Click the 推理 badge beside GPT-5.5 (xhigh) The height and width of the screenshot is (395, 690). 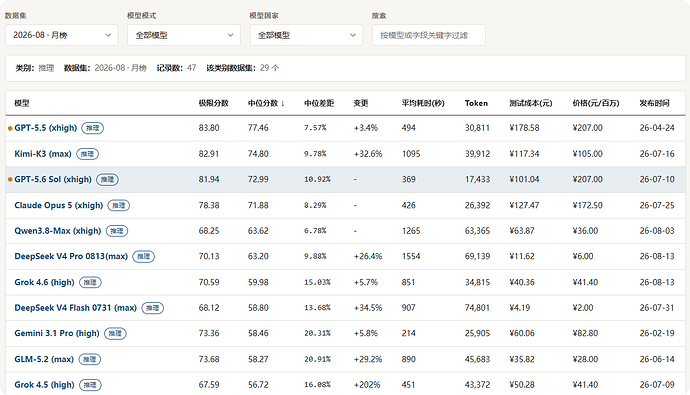click(x=92, y=128)
